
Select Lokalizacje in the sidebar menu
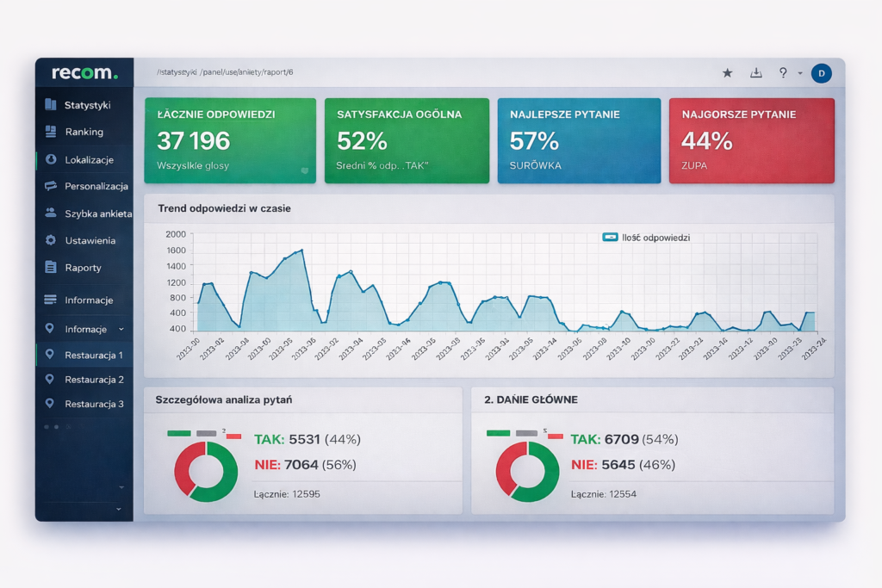89,159
